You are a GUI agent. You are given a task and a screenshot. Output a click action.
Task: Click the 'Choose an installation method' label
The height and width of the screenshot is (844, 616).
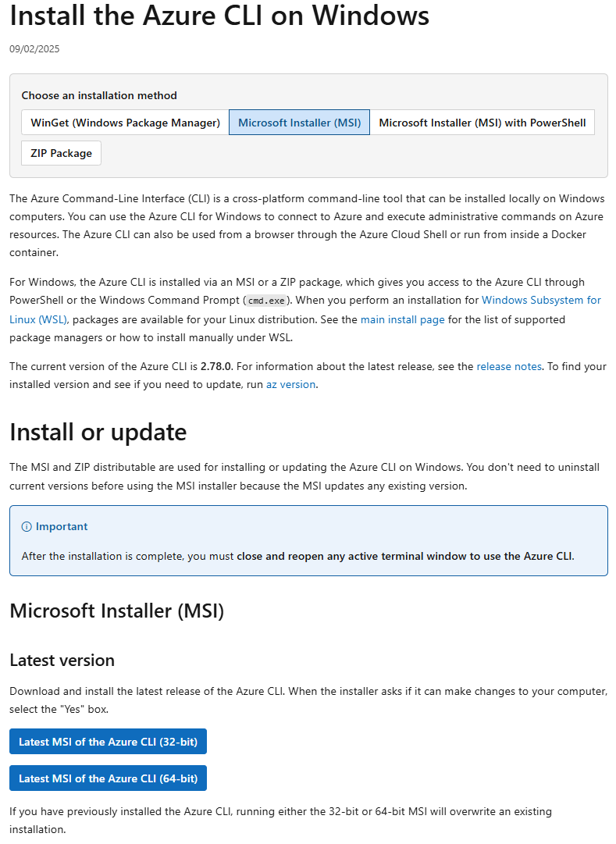pyautogui.click(x=99, y=95)
